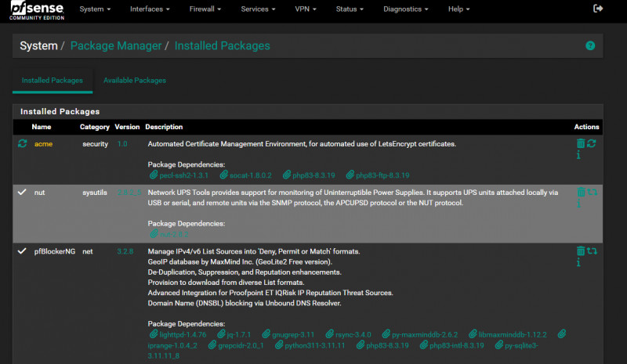Image resolution: width=627 pixels, height=364 pixels.
Task: View info for the acme package
Action: coord(578,155)
